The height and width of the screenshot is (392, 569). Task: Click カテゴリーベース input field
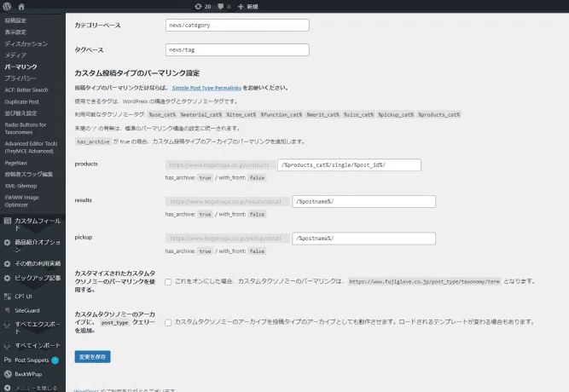(x=237, y=25)
